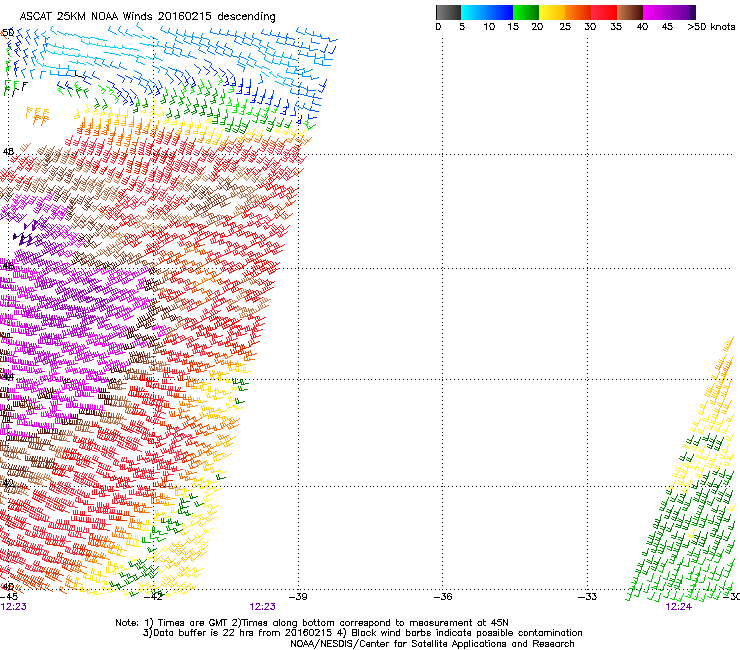Click the purple '12:24' time stamp
Image resolution: width=740 pixels, height=650 pixels.
tap(678, 607)
